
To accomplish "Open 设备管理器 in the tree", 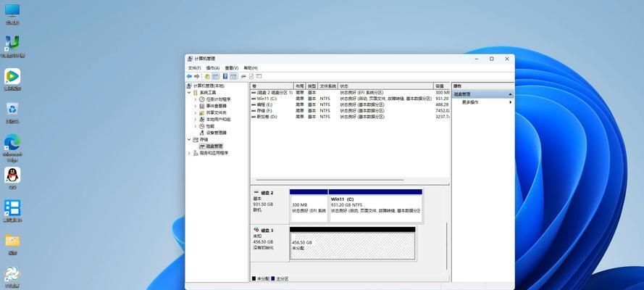I will 213,133.
